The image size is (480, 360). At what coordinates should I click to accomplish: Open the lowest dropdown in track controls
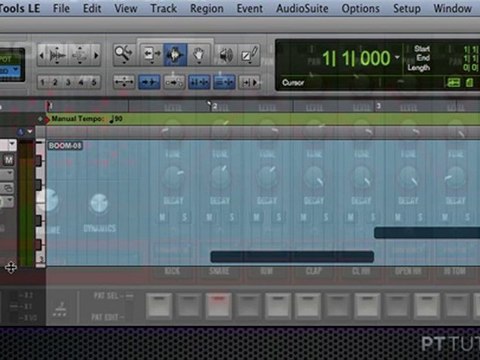pos(9,201)
